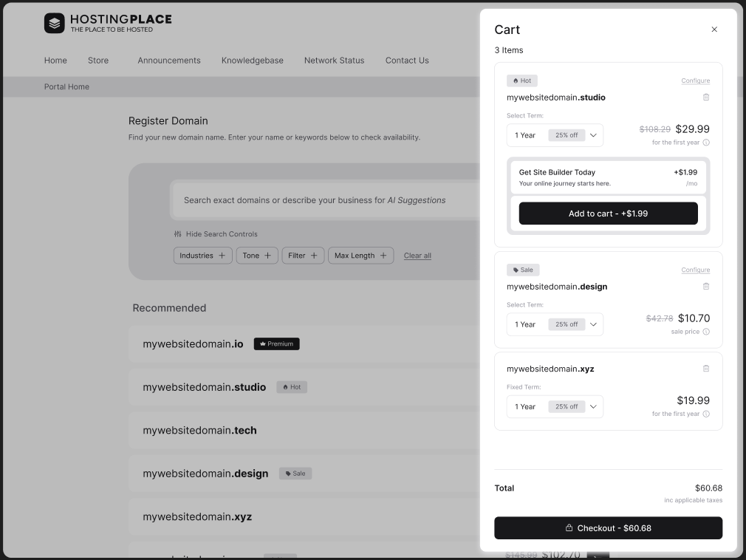746x560 pixels.
Task: Open the Store menu
Action: tap(98, 61)
